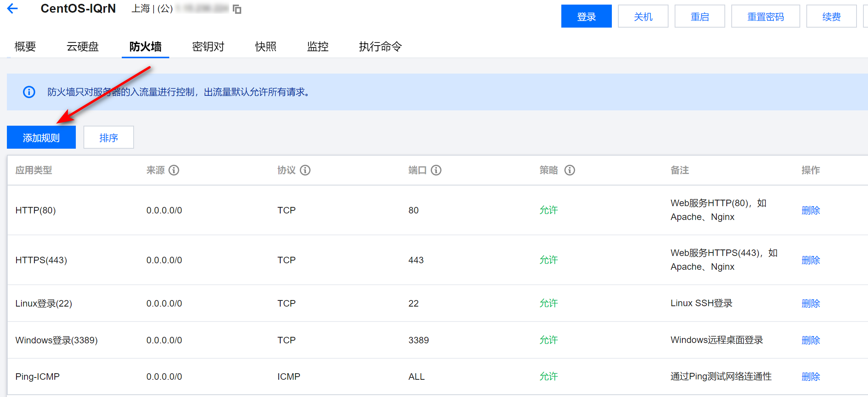This screenshot has height=397, width=868.
Task: Click the 通过Ping测试网络连通性 remark
Action: pos(721,376)
